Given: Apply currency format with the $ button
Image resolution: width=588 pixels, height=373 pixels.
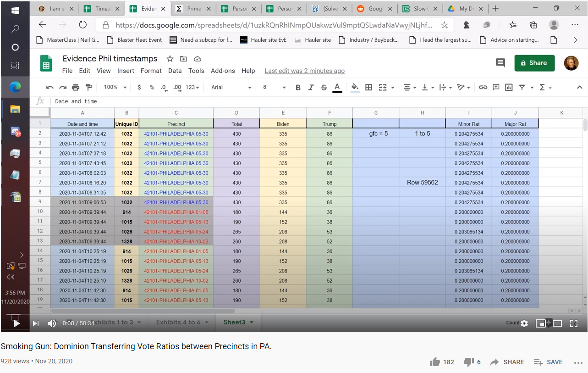Looking at the screenshot, I should [139, 87].
